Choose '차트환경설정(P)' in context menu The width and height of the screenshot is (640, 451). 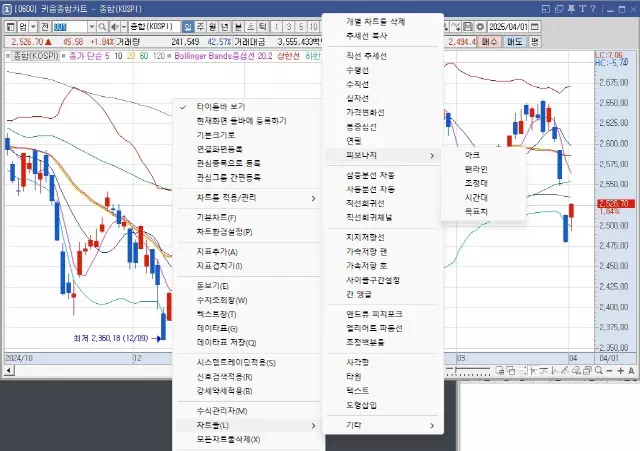pos(248,232)
